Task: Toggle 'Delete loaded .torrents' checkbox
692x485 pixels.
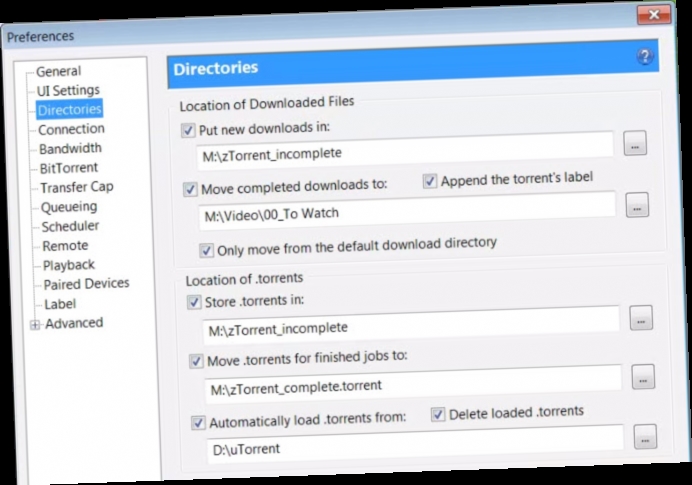Action: click(438, 414)
